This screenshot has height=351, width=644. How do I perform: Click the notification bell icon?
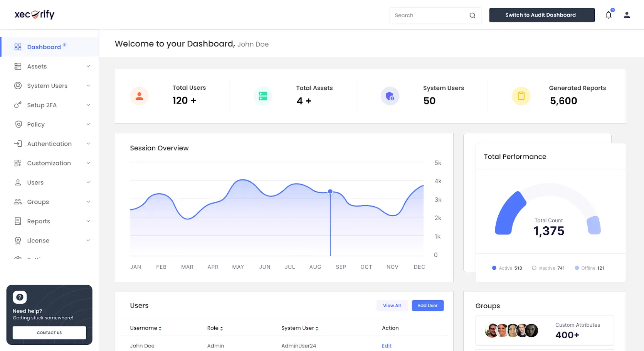click(608, 15)
